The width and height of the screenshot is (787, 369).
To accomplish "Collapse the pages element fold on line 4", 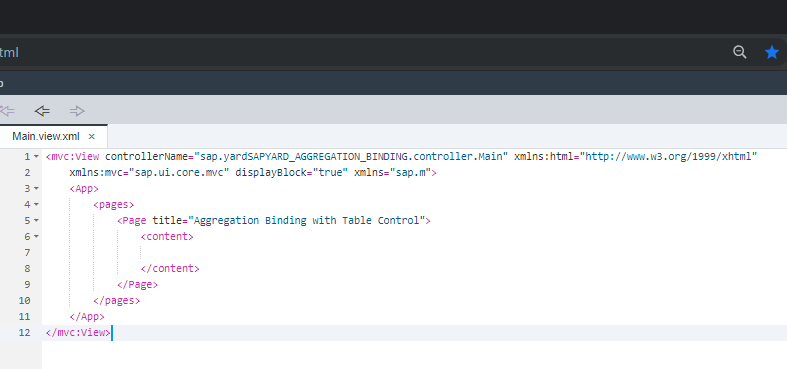I will point(36,205).
